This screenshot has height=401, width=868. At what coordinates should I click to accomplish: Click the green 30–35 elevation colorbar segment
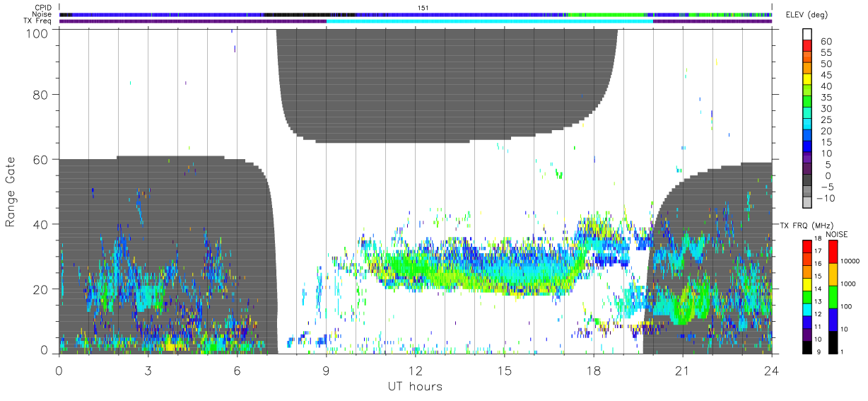pyautogui.click(x=807, y=103)
